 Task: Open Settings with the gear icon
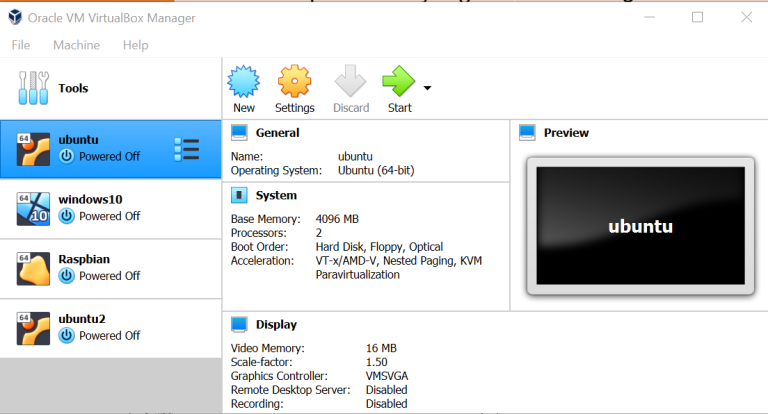click(294, 81)
